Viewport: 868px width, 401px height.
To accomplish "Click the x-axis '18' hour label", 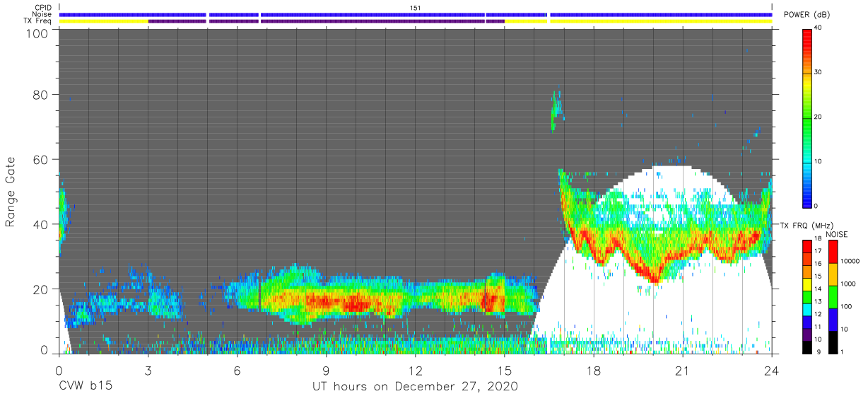I will (593, 370).
